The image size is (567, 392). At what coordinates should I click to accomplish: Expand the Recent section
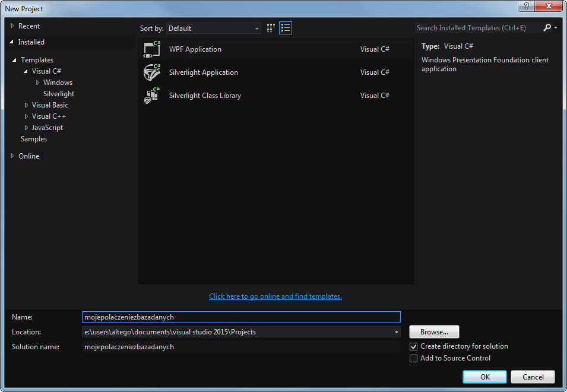pos(12,26)
